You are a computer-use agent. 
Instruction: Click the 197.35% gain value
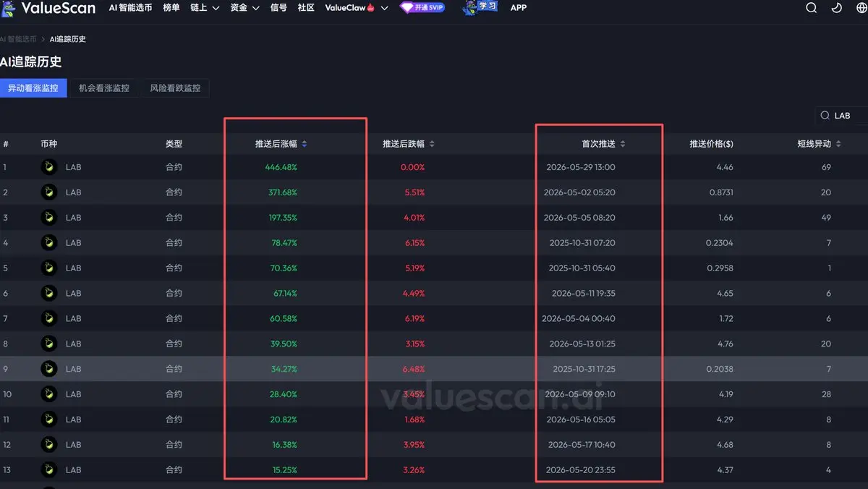(283, 218)
